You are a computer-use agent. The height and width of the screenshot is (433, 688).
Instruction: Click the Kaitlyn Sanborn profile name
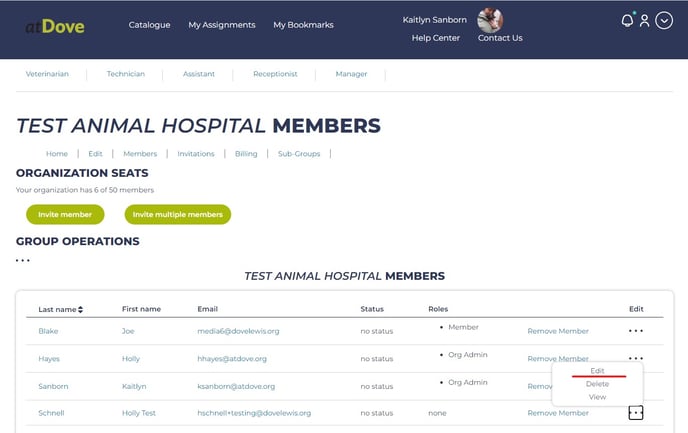tap(434, 20)
